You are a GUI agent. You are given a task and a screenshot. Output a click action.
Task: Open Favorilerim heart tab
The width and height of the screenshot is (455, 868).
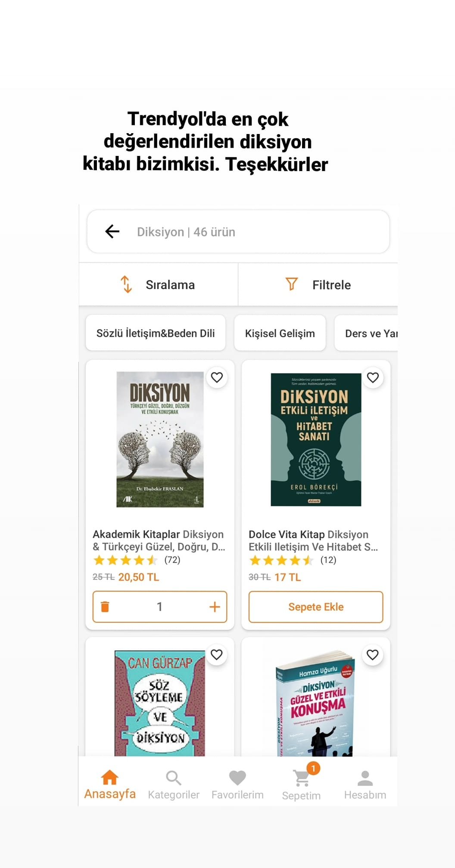(x=237, y=784)
